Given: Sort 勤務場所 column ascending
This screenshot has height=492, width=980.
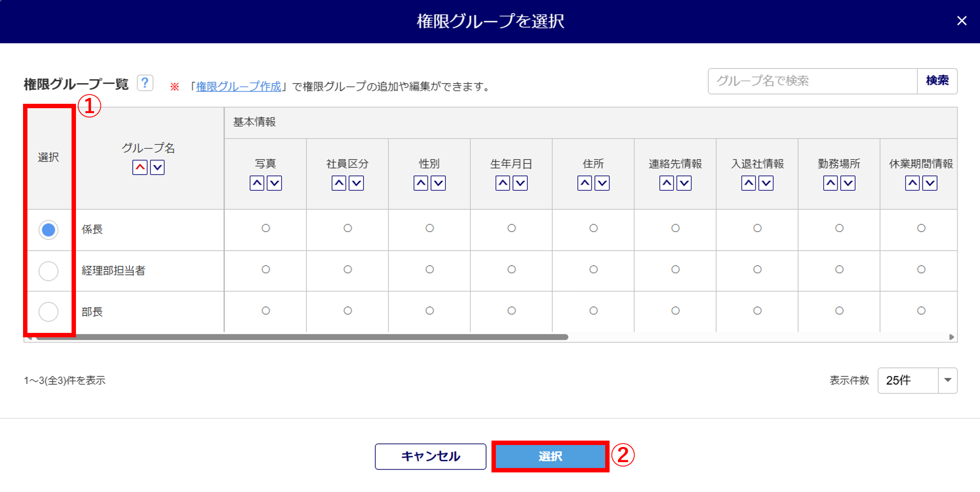Looking at the screenshot, I should click(x=831, y=183).
